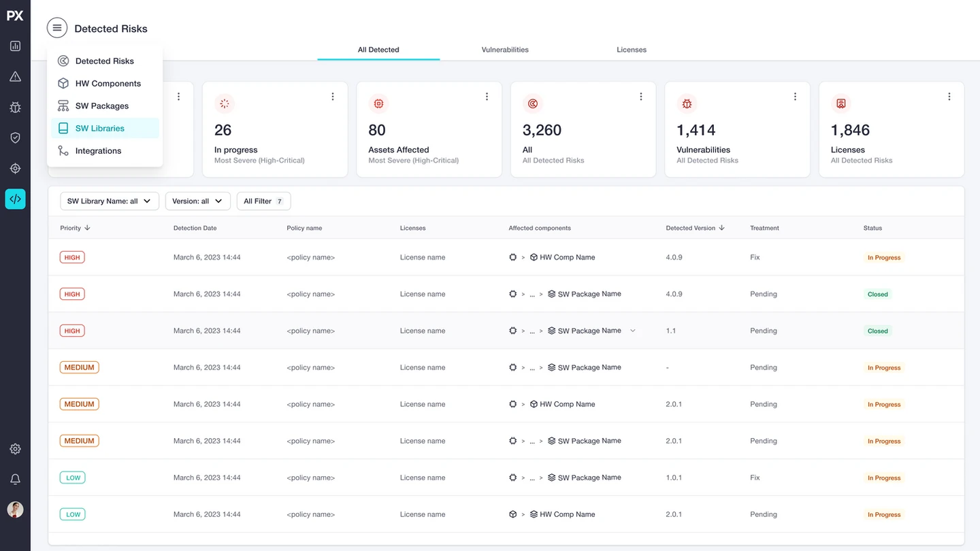Click Fix treatment in version 1.0.1 row

755,478
